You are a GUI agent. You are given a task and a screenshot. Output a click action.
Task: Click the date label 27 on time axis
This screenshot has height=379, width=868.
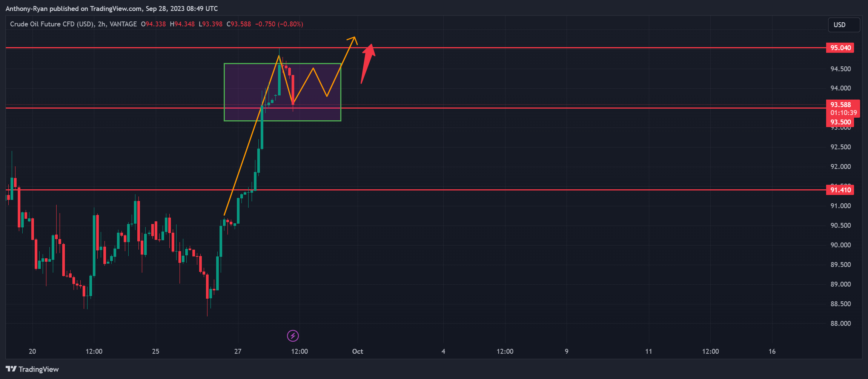tap(238, 351)
